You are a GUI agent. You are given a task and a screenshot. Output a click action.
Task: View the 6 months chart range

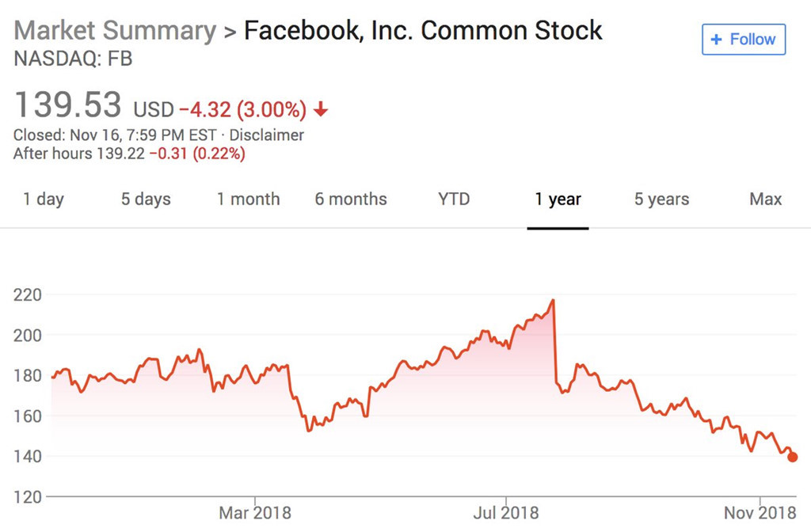(x=350, y=199)
